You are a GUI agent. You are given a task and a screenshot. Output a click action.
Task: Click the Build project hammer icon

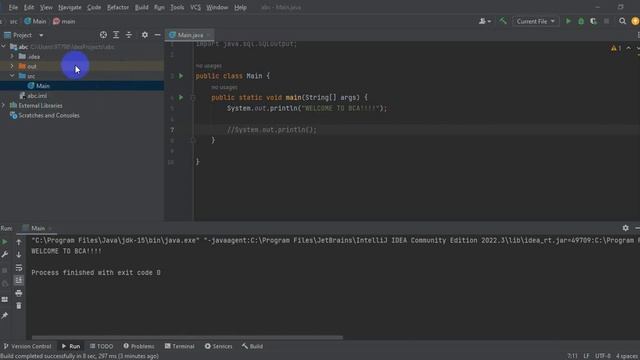503,21
